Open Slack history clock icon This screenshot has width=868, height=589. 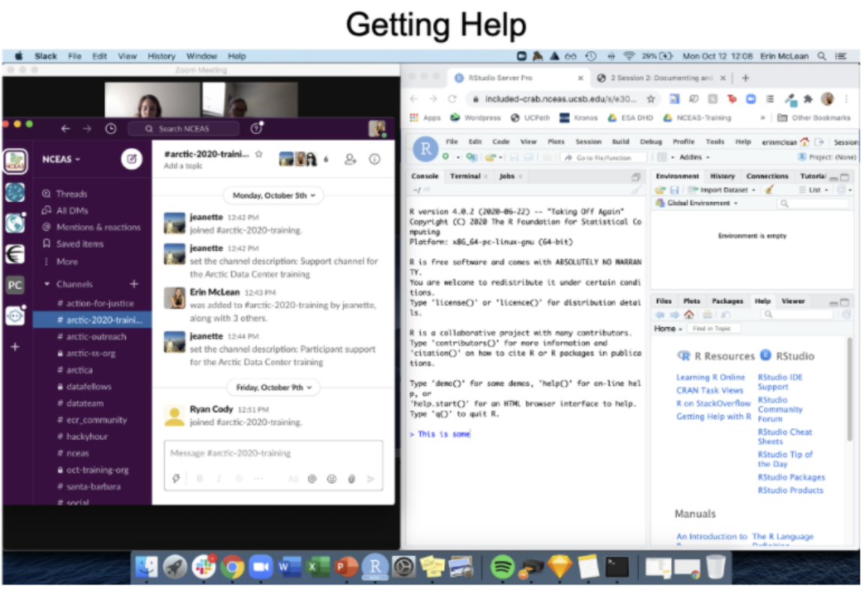(111, 129)
